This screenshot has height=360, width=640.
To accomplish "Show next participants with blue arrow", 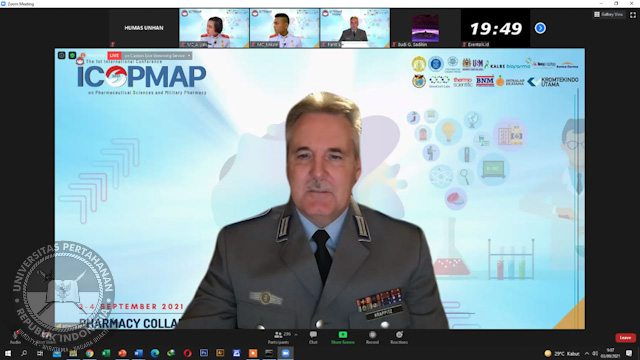I will tap(540, 28).
